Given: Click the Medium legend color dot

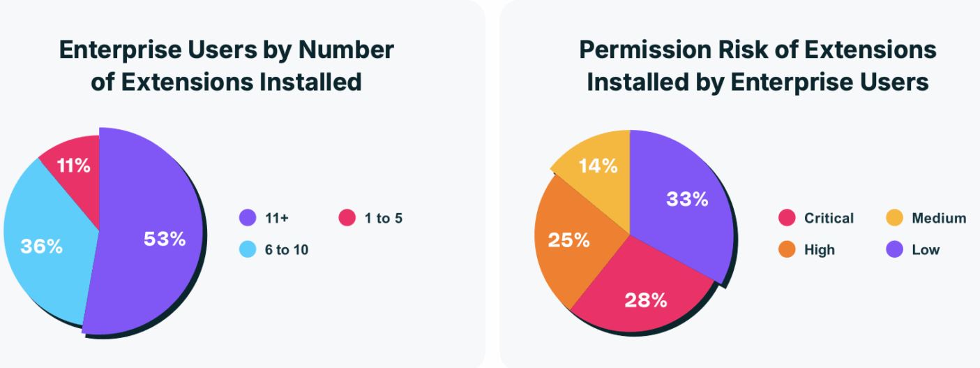Looking at the screenshot, I should pos(894,219).
